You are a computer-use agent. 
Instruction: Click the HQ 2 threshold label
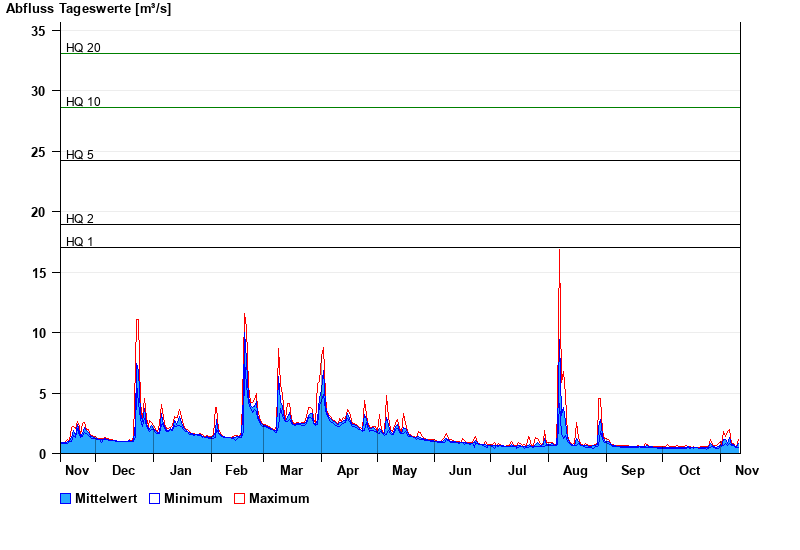[80, 218]
